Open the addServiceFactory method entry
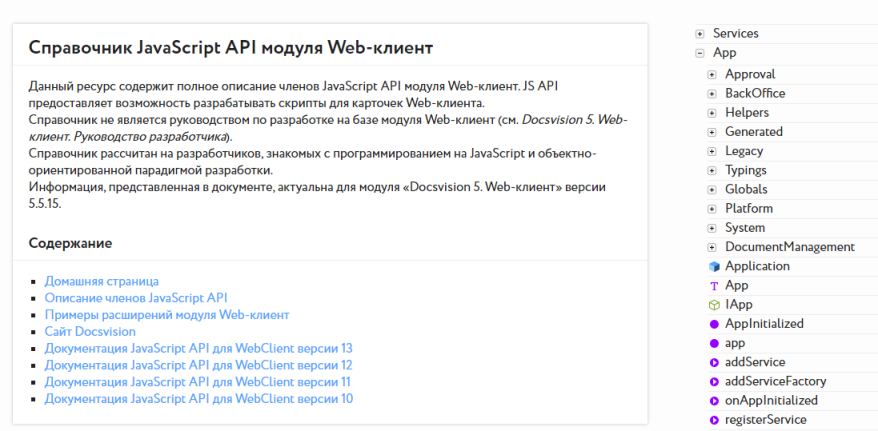Screen dimensions: 878x431 776,381
